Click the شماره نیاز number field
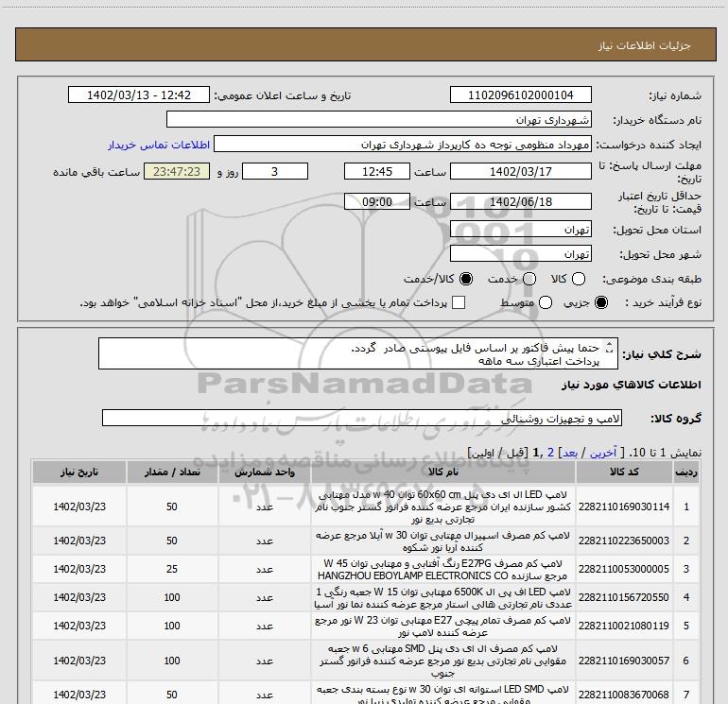This screenshot has height=704, width=728. 521,95
